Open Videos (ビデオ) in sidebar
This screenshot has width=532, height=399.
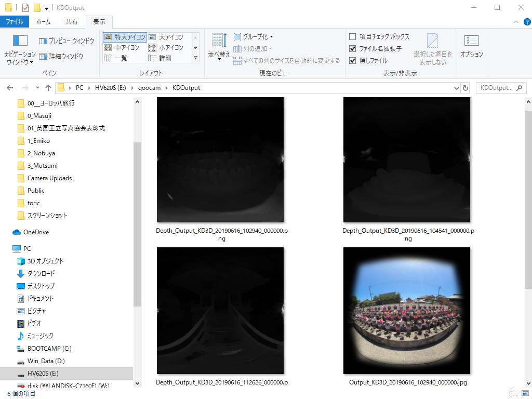coord(29,323)
